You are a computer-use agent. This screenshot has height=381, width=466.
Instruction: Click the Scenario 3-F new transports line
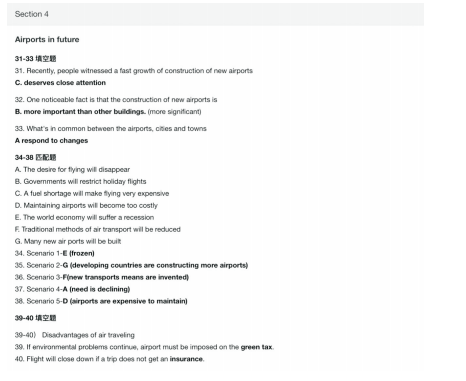pyautogui.click(x=102, y=277)
